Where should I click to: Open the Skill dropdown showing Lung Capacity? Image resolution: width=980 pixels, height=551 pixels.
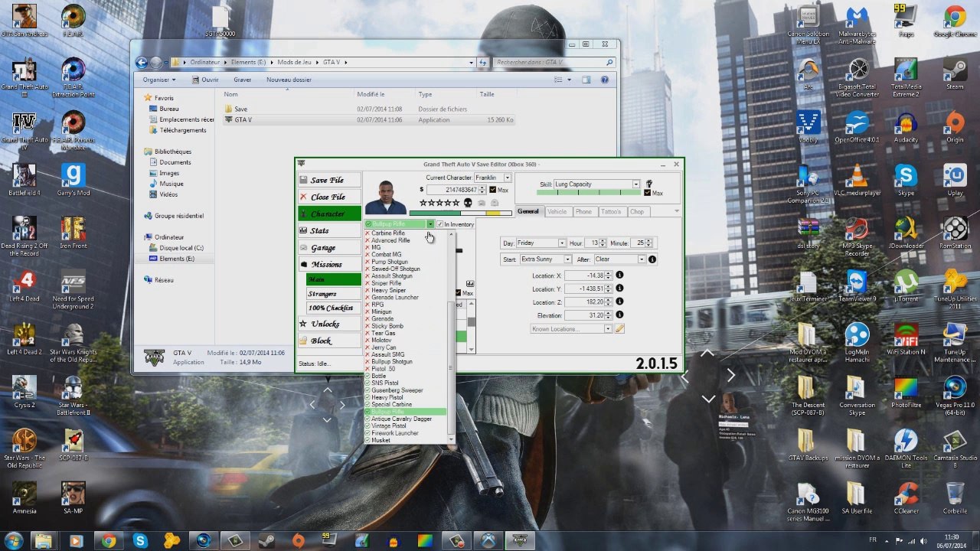pos(596,184)
